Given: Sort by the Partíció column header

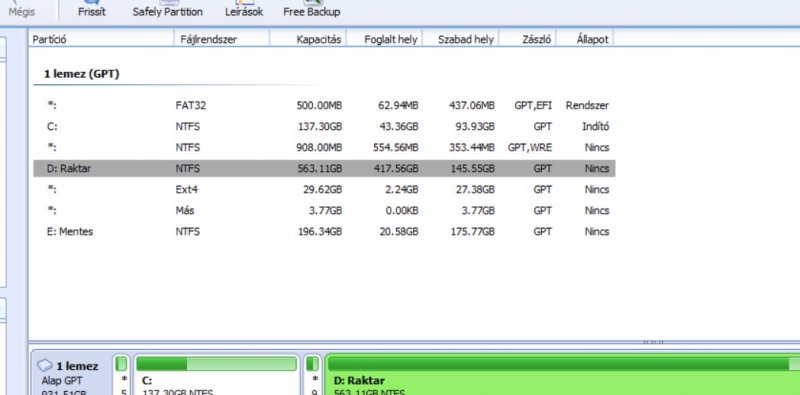Looking at the screenshot, I should click(101, 39).
